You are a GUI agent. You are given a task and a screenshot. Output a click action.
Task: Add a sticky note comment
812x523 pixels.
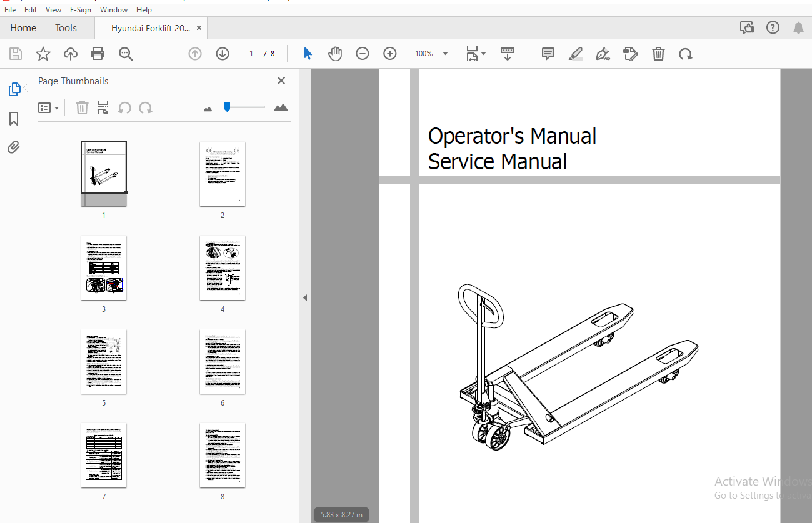548,54
